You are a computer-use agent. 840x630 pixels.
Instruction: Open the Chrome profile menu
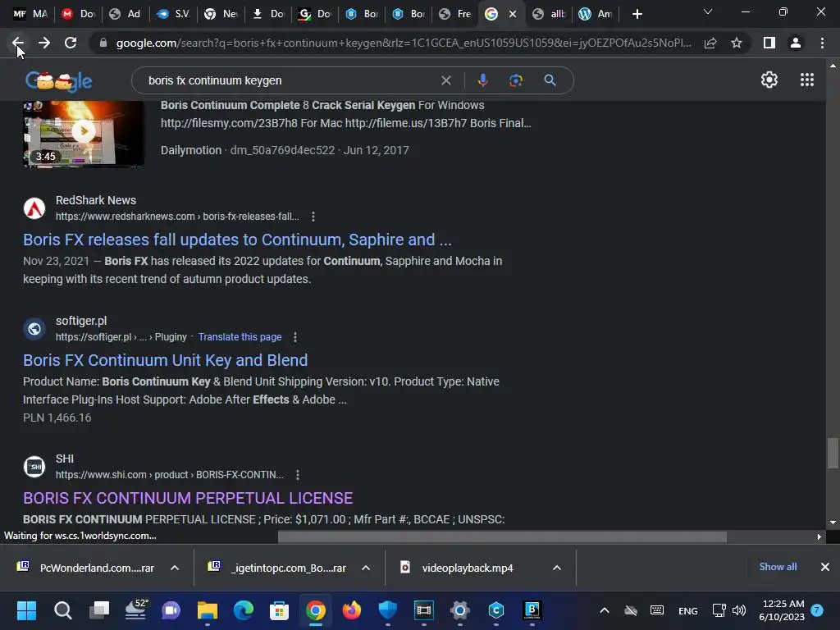click(x=796, y=43)
